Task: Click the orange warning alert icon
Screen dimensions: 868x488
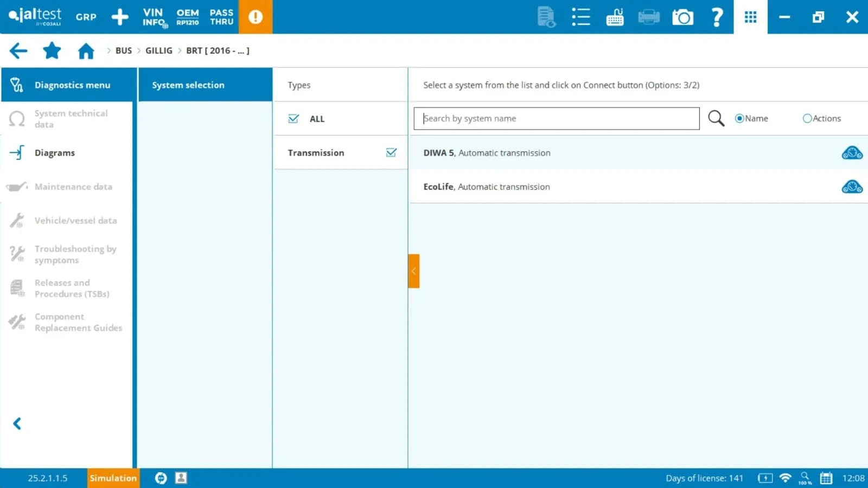Action: tap(256, 17)
